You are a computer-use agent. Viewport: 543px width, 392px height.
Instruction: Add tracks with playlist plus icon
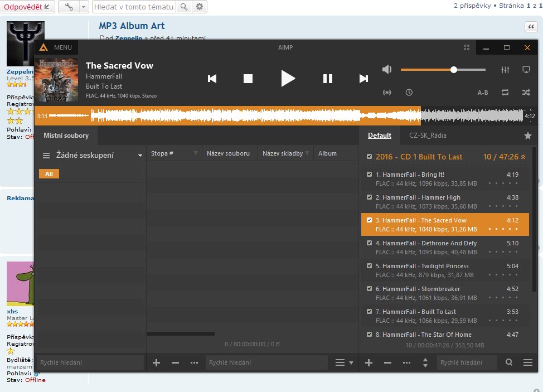click(369, 362)
